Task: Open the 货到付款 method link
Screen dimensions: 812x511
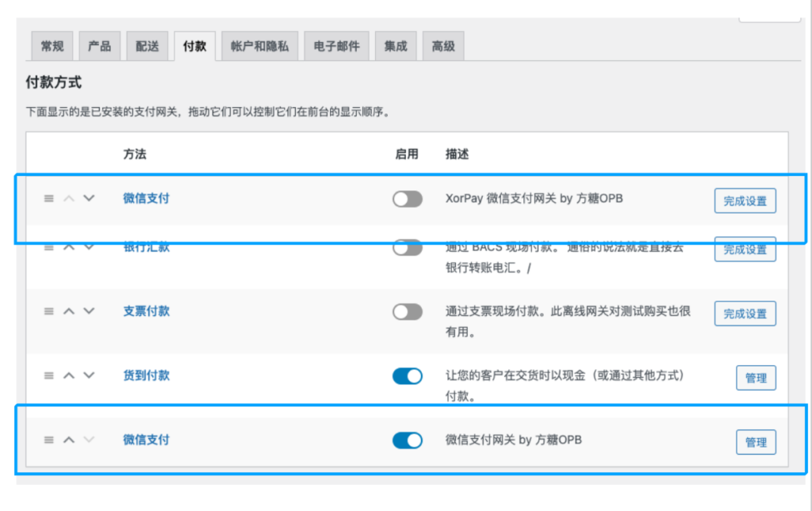Action: pos(146,375)
